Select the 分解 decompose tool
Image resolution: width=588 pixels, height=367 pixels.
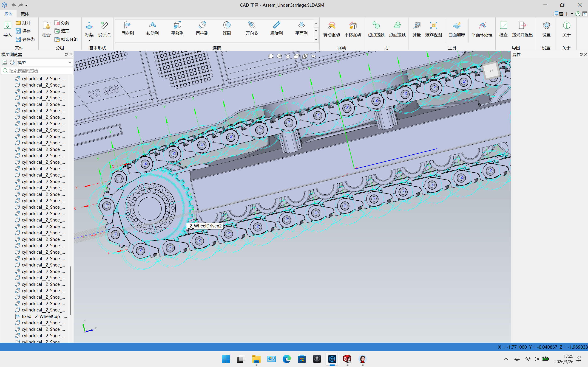[62, 23]
